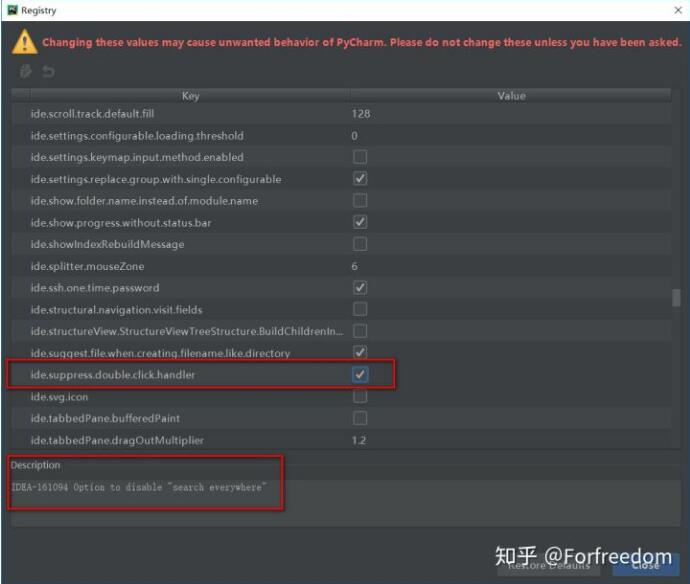Select ide.tabbedPane.dragOutMultiplier key
This screenshot has width=690, height=584.
click(117, 440)
